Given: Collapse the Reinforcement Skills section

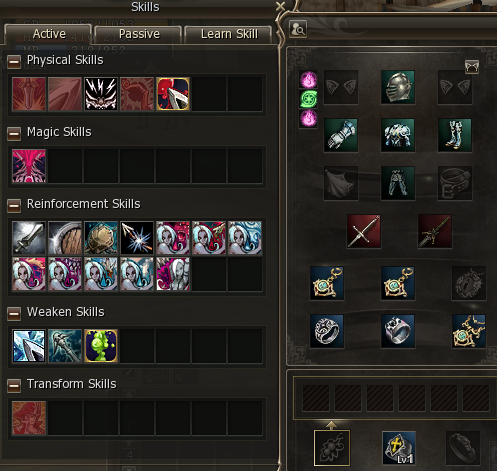Looking at the screenshot, I should click(14, 206).
